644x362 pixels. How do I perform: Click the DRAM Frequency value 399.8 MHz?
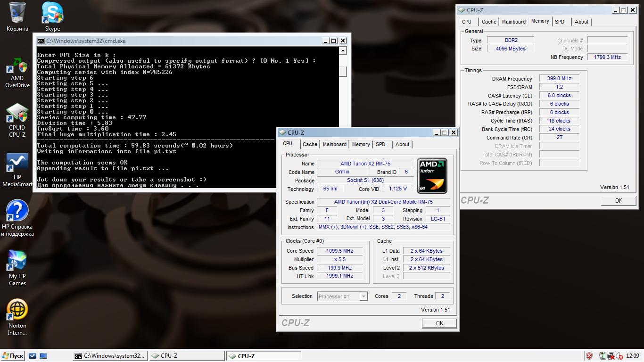[559, 79]
